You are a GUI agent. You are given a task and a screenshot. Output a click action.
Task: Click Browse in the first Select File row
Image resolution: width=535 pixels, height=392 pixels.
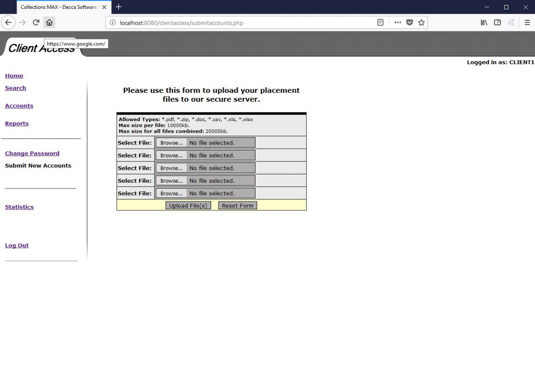pos(171,143)
